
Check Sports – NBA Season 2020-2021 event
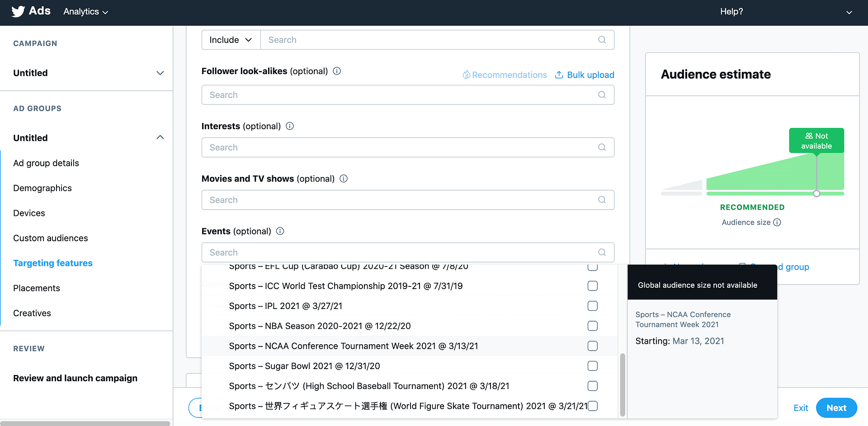pos(593,326)
